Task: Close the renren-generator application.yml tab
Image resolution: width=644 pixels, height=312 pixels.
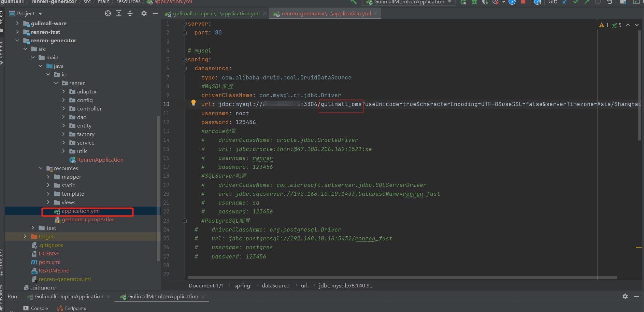Action: point(376,14)
